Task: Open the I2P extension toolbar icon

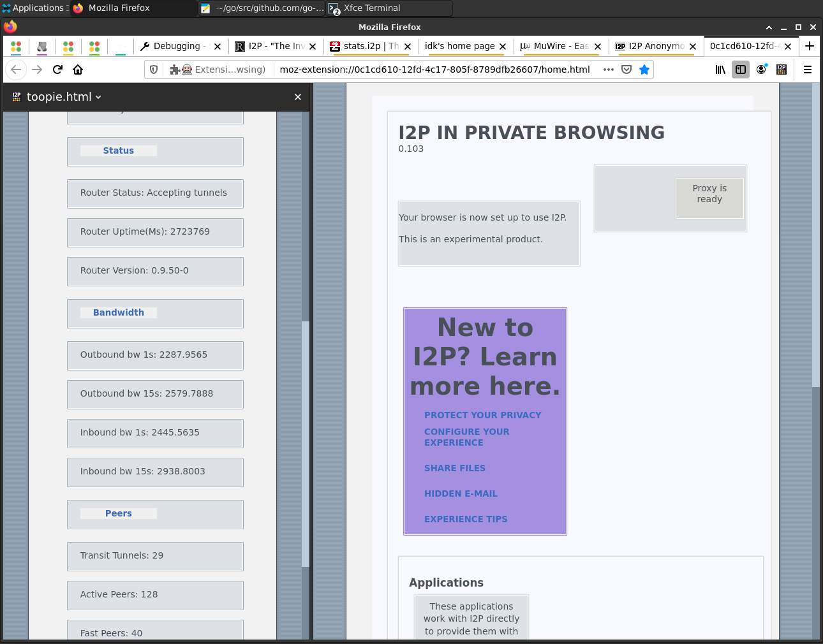Action: click(782, 70)
